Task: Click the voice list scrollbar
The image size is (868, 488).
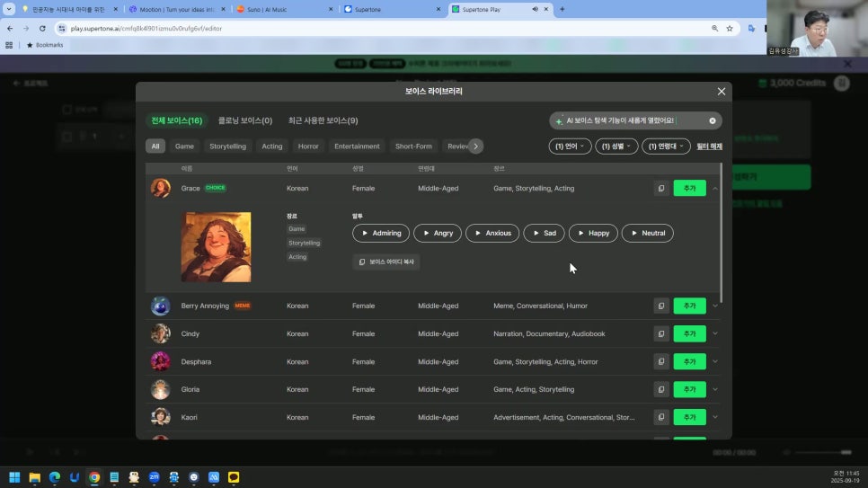Action: tap(721, 233)
